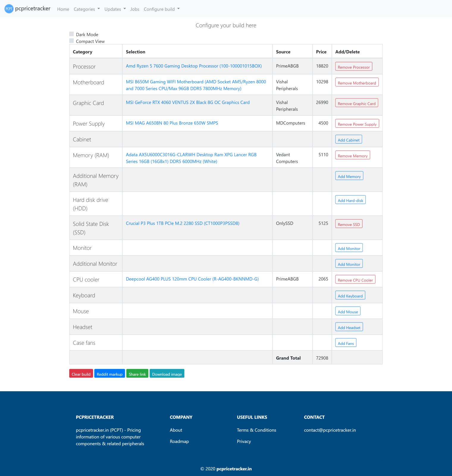Open the Deepcool AG400 PLUS cooler link
This screenshot has width=452, height=476.
pyautogui.click(x=192, y=279)
